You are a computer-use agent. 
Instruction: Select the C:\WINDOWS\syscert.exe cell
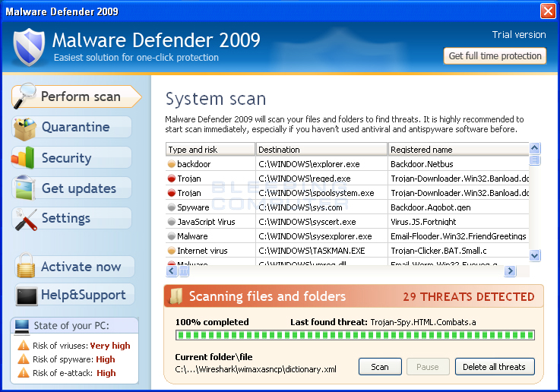point(321,222)
